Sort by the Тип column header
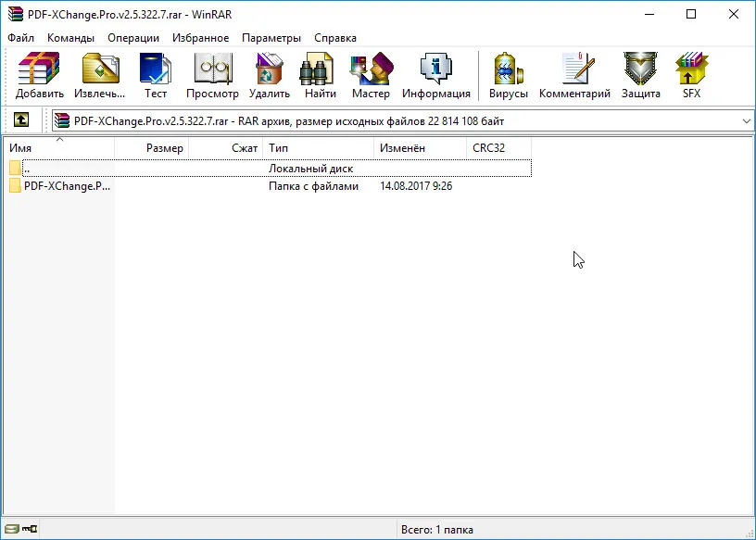Viewport: 756px width, 540px height. [x=318, y=148]
